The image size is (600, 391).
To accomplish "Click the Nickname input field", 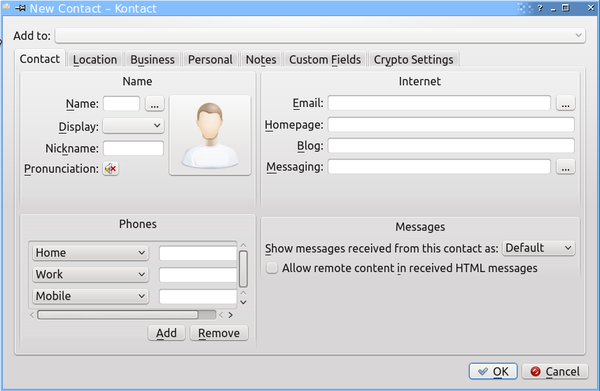I will pyautogui.click(x=133, y=148).
